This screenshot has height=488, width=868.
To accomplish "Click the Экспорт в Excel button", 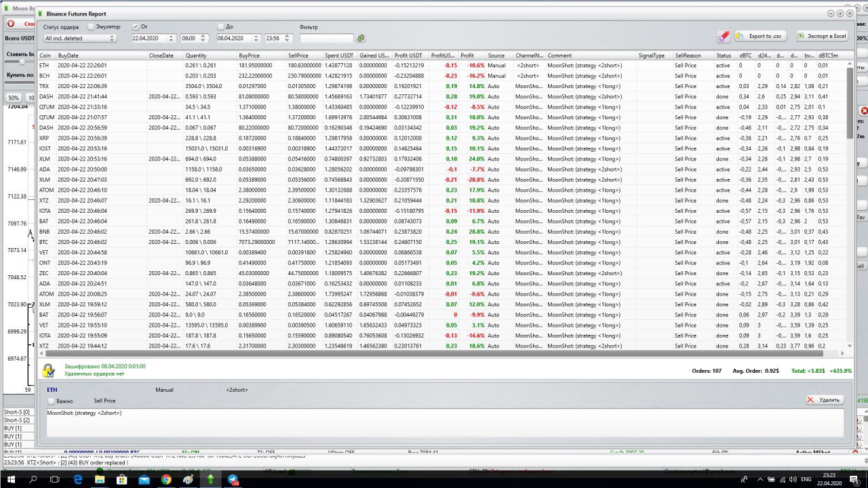I will click(x=822, y=36).
